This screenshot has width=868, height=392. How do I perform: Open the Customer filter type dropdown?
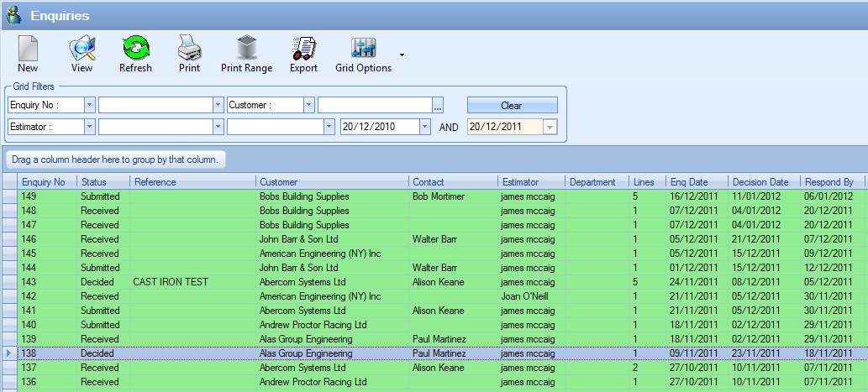(x=308, y=105)
